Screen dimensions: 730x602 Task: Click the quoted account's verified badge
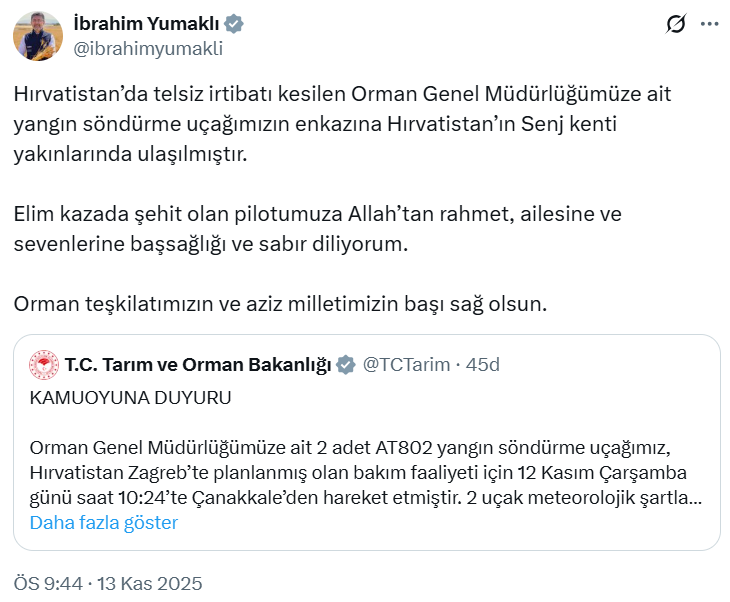[x=346, y=365]
